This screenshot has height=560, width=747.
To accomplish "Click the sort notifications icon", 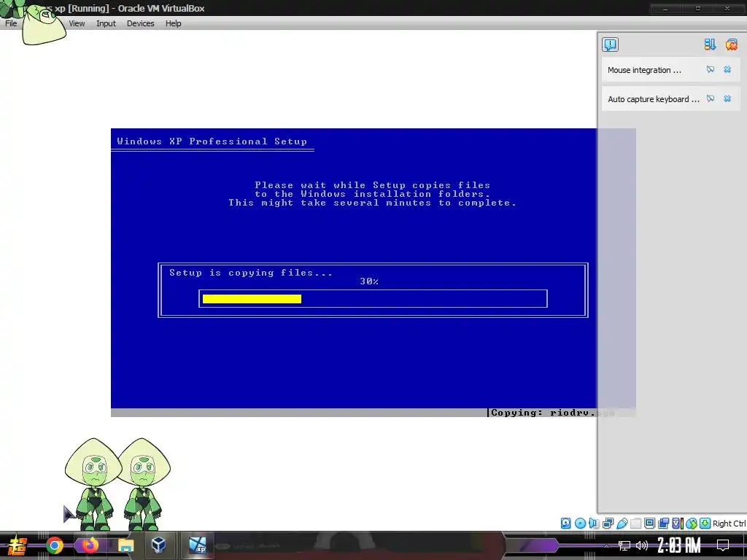I will pyautogui.click(x=710, y=44).
